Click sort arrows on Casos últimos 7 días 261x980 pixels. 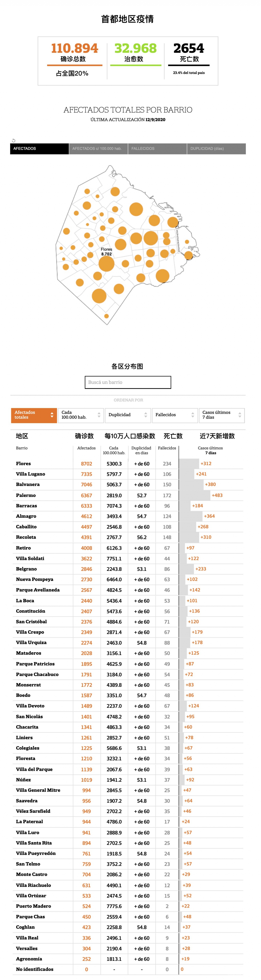point(239,415)
